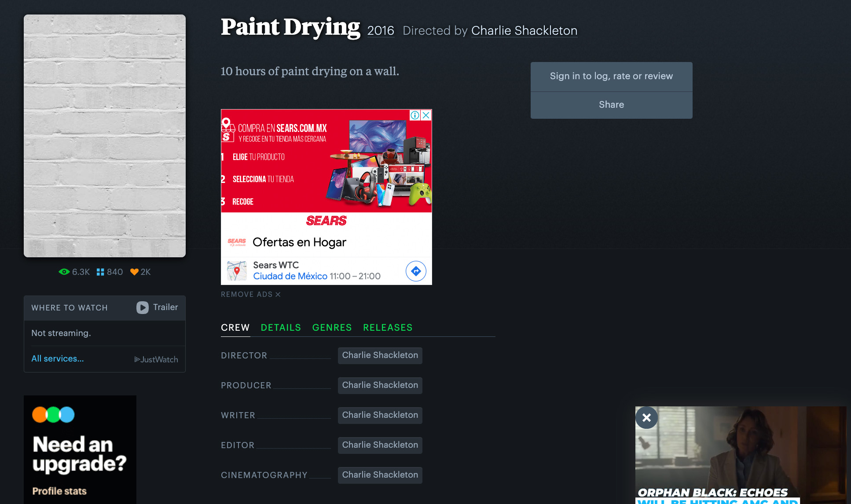Open directions arrow in Sears ad
The width and height of the screenshot is (851, 504).
click(x=416, y=271)
